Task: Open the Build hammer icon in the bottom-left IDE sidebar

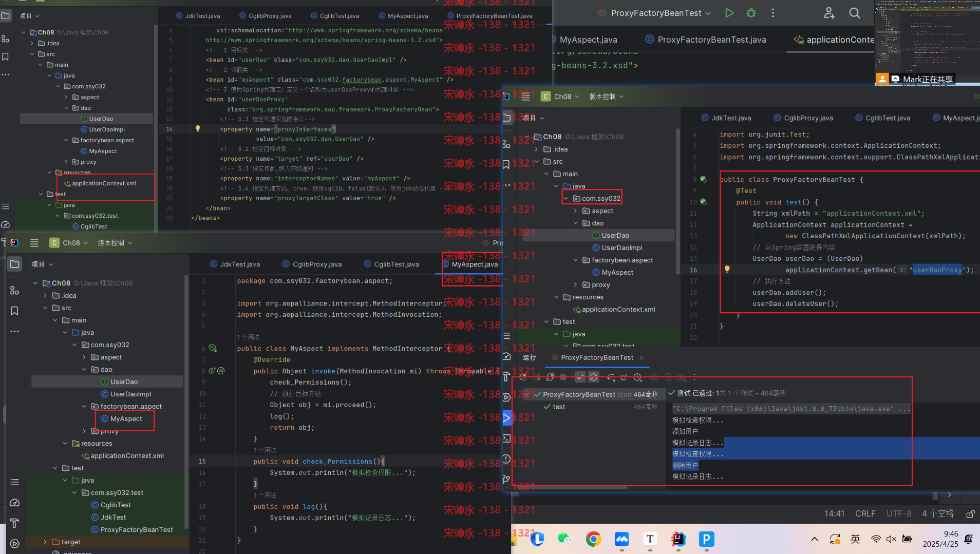Action: tap(14, 523)
